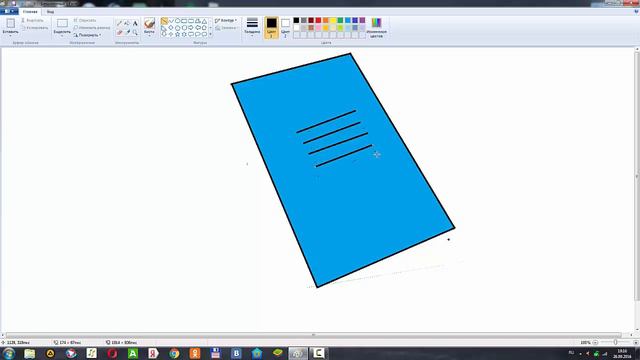Select the five-point Star shape
Viewport: 640px width, 360px height.
tap(178, 35)
